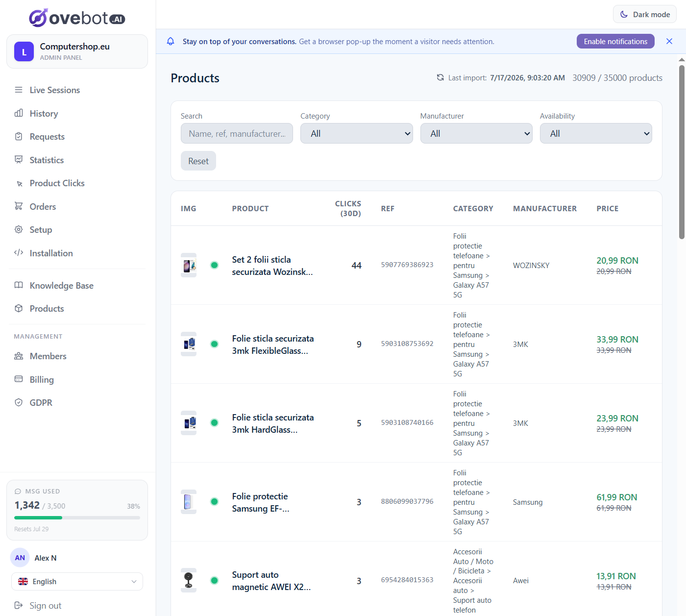This screenshot has width=686, height=616.
Task: Click the page vertical scrollbar
Action: [681, 152]
